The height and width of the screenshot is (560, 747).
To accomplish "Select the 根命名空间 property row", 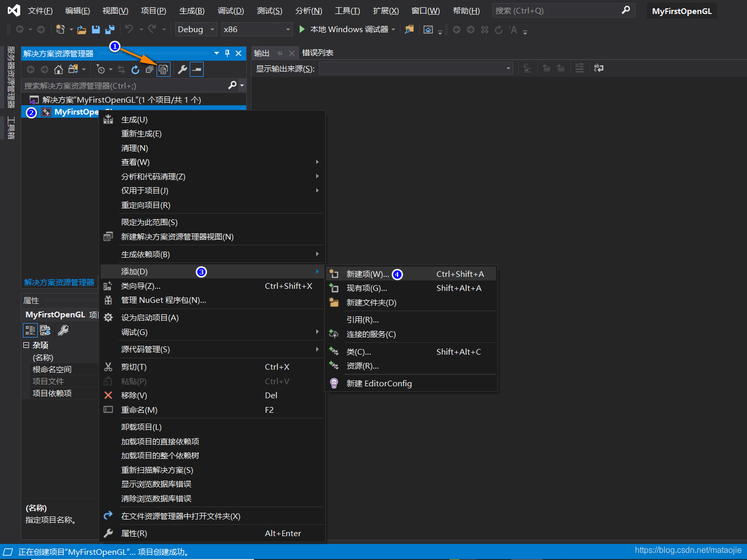I will (61, 369).
